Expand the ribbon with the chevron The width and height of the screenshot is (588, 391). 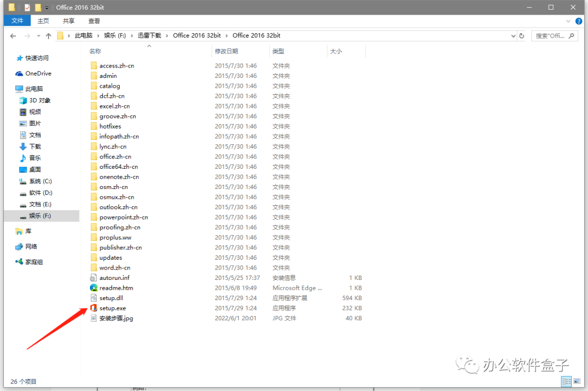point(568,21)
